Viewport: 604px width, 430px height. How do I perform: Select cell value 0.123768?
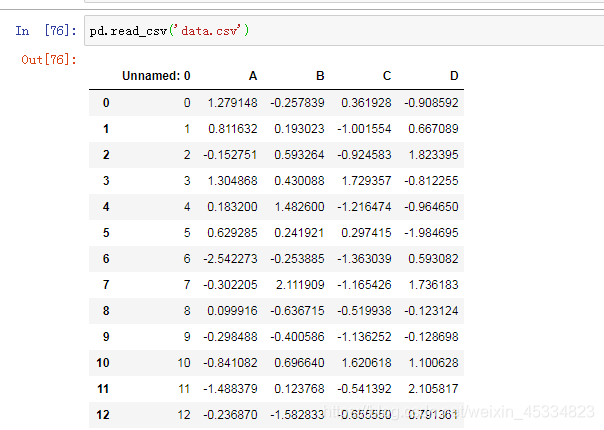pyautogui.click(x=299, y=389)
